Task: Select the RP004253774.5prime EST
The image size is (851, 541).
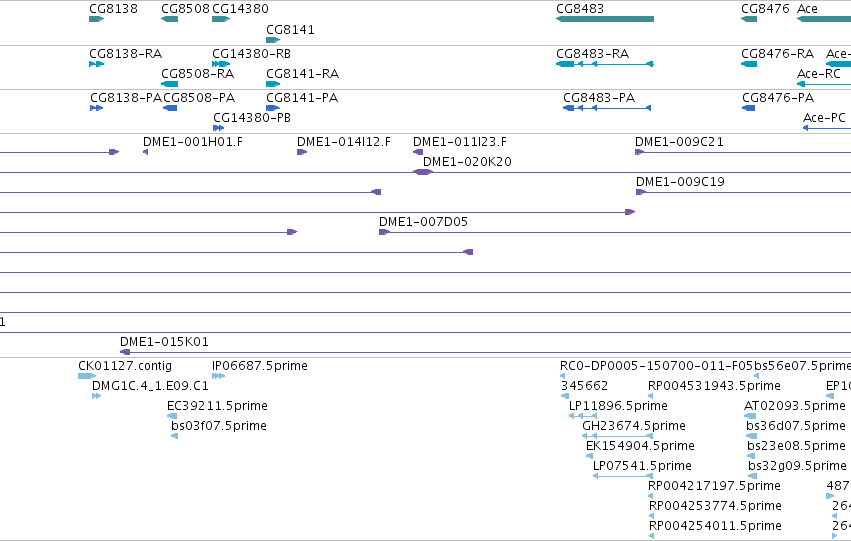Action: coord(651,516)
